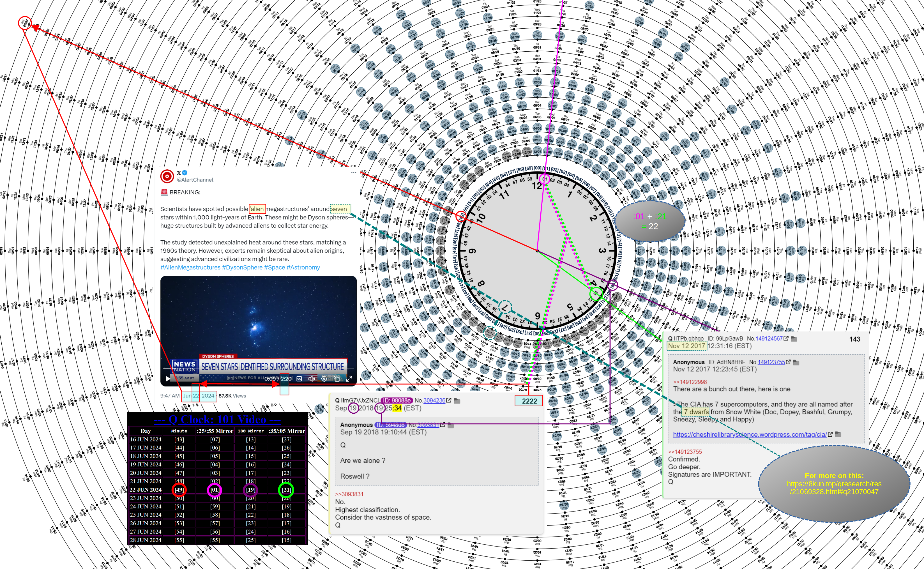Open video settings gear icon
Viewport: 924px width, 569px height.
coord(324,379)
